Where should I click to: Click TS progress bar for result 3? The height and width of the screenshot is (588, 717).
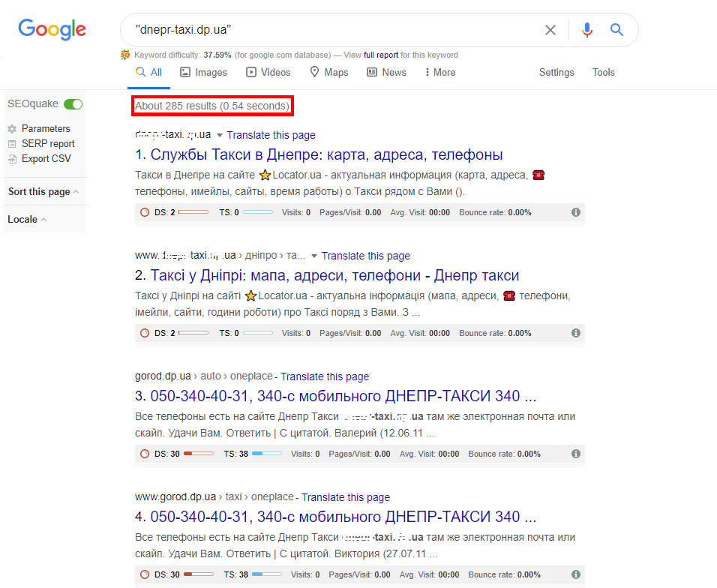(266, 454)
